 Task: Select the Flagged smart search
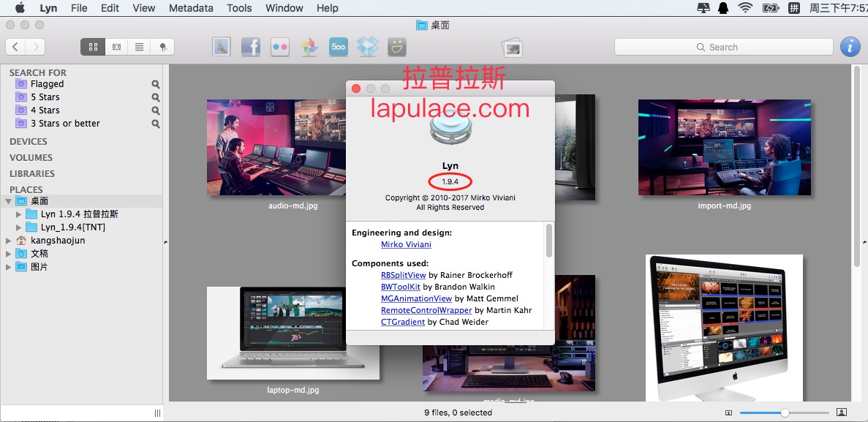[x=47, y=83]
